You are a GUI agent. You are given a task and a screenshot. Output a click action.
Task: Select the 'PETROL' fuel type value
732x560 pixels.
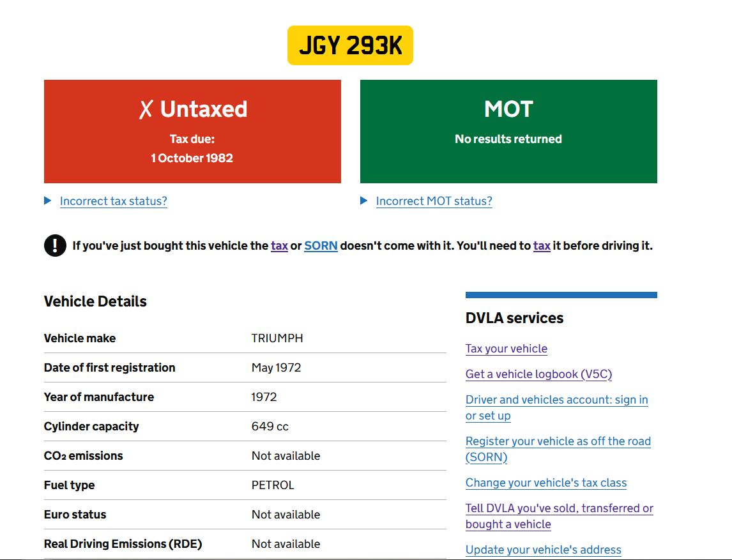273,485
